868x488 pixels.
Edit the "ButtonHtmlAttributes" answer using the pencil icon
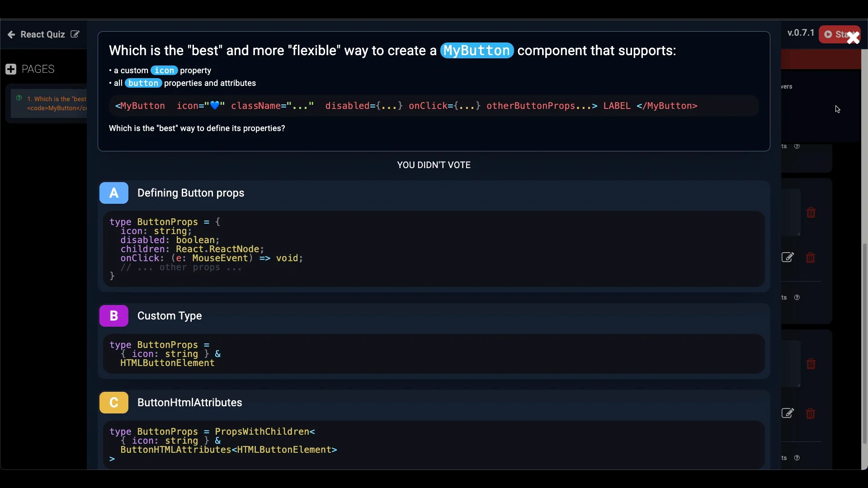(788, 413)
